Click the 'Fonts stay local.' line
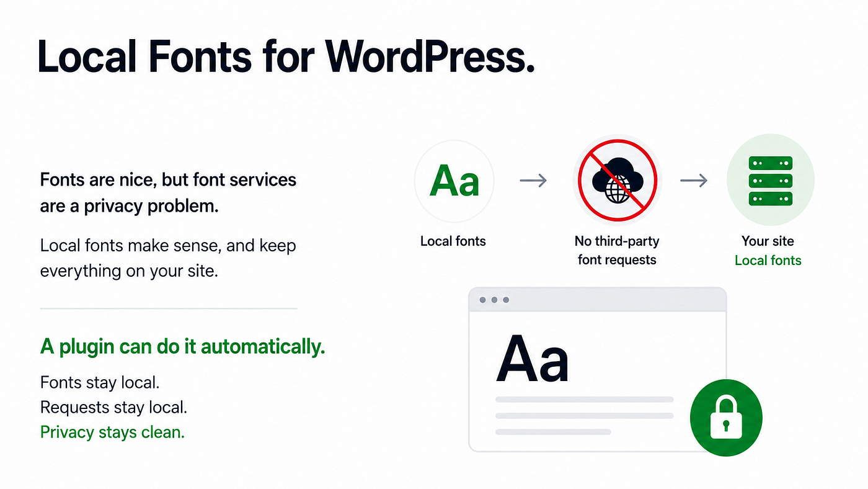 tap(100, 382)
